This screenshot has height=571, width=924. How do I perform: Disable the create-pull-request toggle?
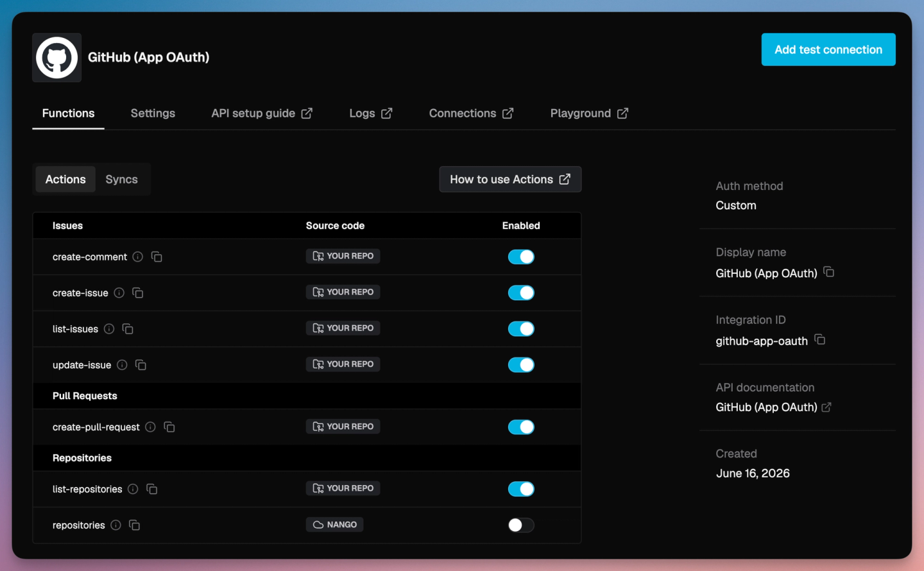coord(521,427)
